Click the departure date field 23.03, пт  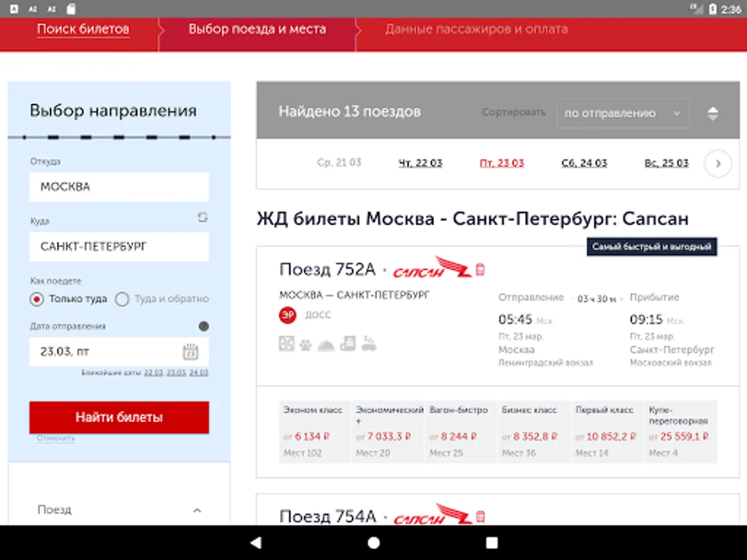[x=119, y=352]
